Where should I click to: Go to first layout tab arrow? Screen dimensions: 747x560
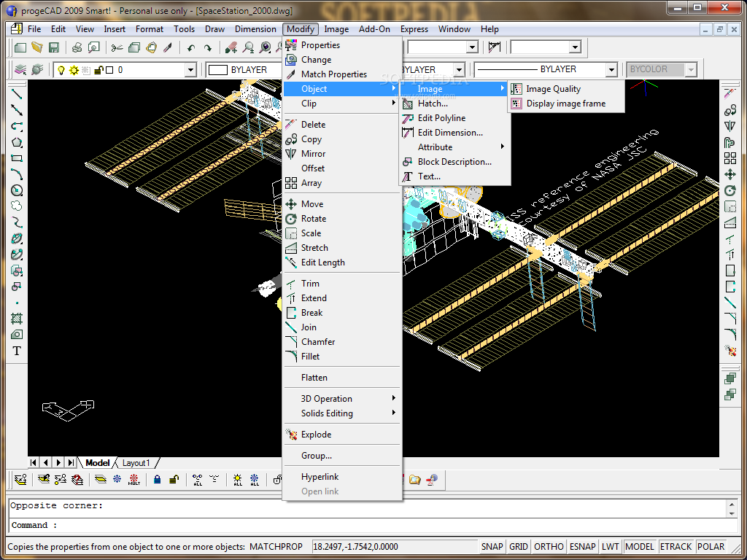click(34, 462)
